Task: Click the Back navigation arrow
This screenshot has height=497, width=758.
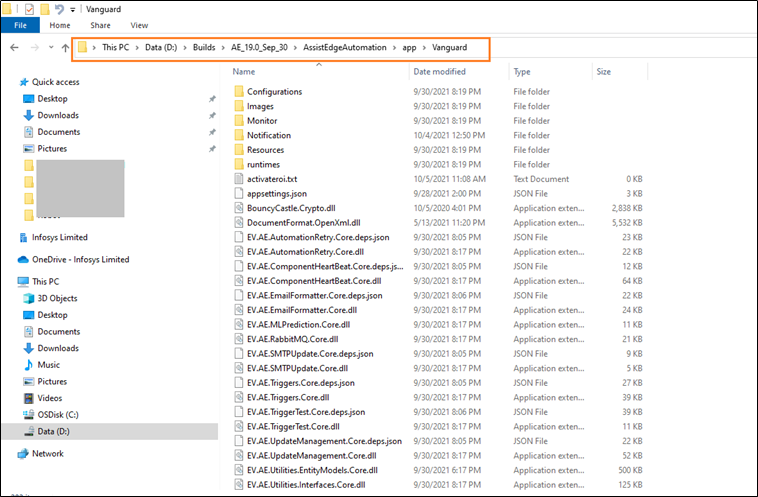Action: tap(14, 48)
